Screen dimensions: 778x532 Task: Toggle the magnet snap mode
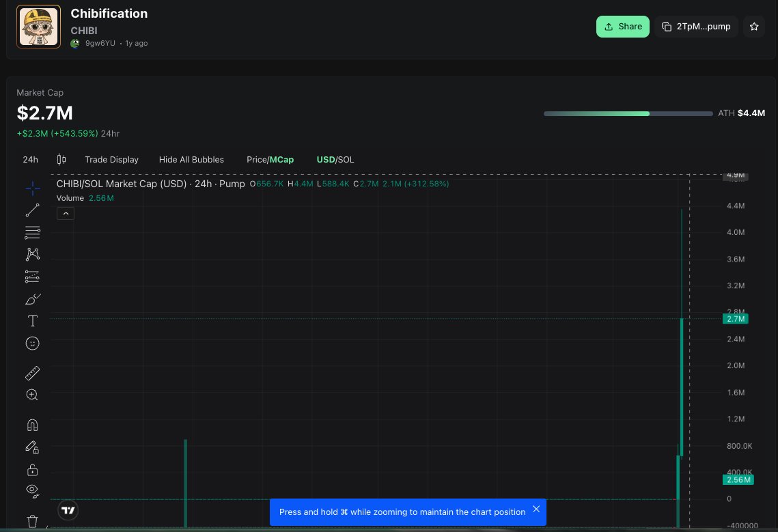32,425
